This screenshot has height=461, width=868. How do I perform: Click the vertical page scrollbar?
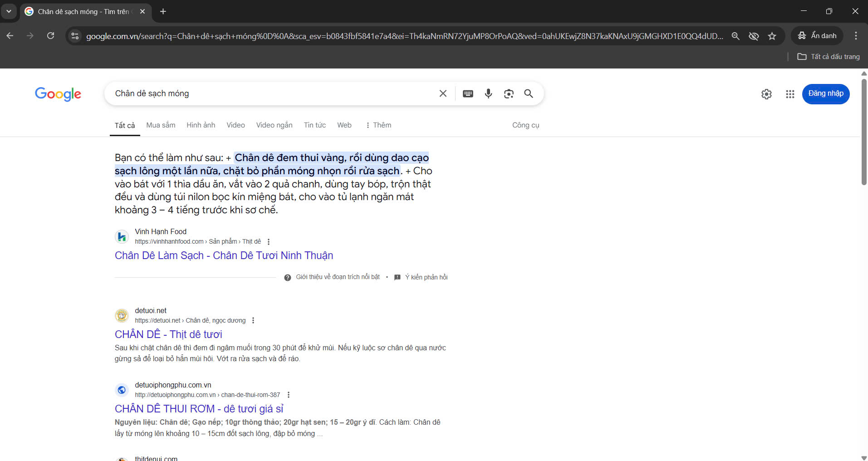pos(864,132)
